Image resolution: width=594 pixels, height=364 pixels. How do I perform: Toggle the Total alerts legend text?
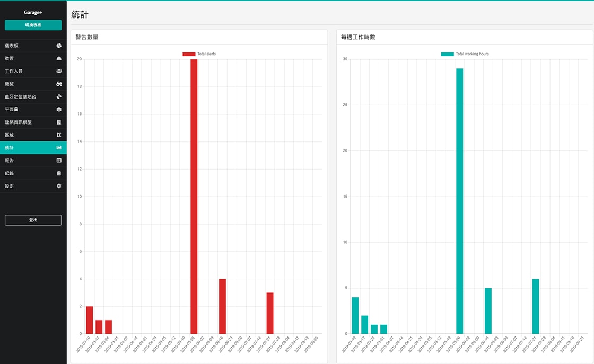(206, 54)
